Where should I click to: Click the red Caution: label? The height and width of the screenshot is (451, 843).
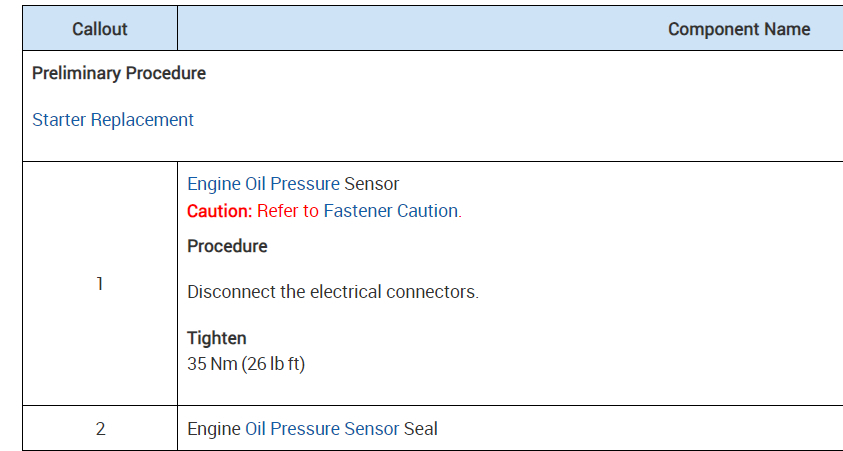(x=220, y=211)
